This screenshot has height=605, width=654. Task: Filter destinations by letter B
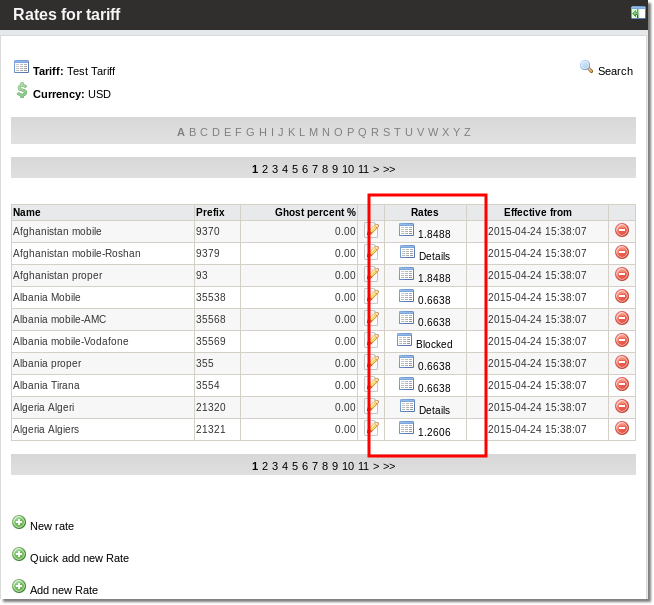click(x=192, y=132)
